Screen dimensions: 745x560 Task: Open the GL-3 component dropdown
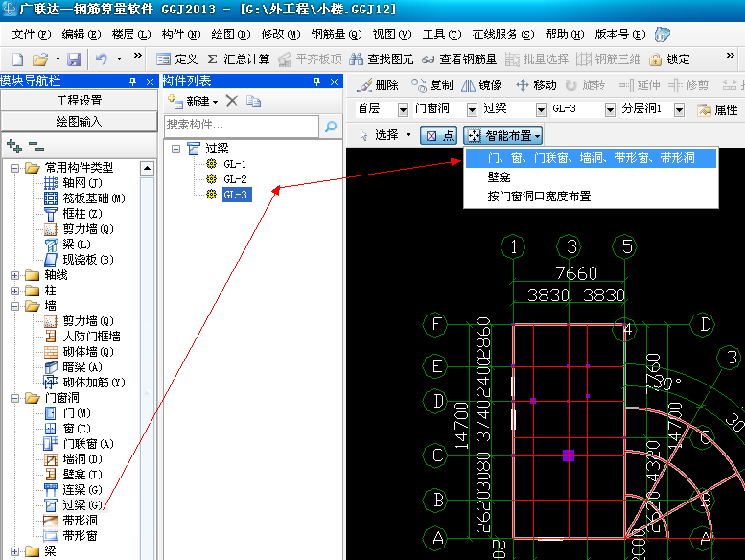click(610, 109)
